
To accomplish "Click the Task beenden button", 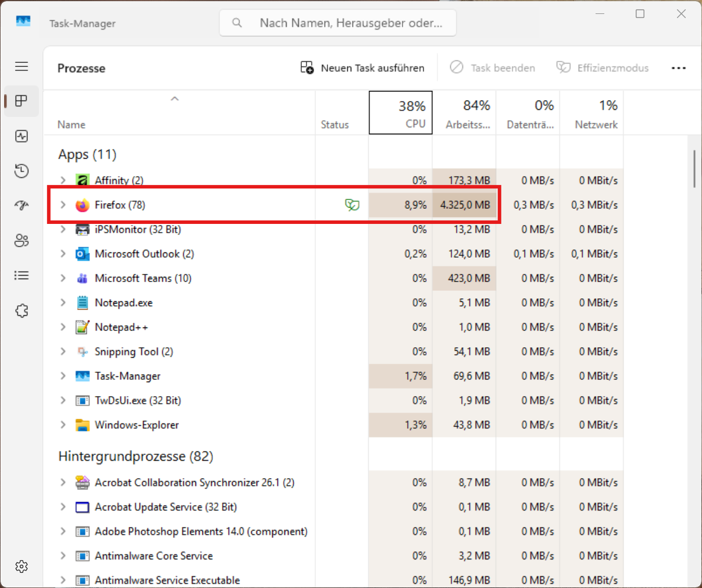I will coord(493,67).
